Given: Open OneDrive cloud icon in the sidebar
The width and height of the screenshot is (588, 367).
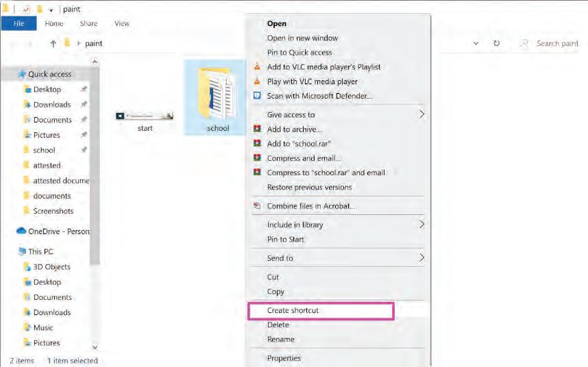Looking at the screenshot, I should 21,231.
